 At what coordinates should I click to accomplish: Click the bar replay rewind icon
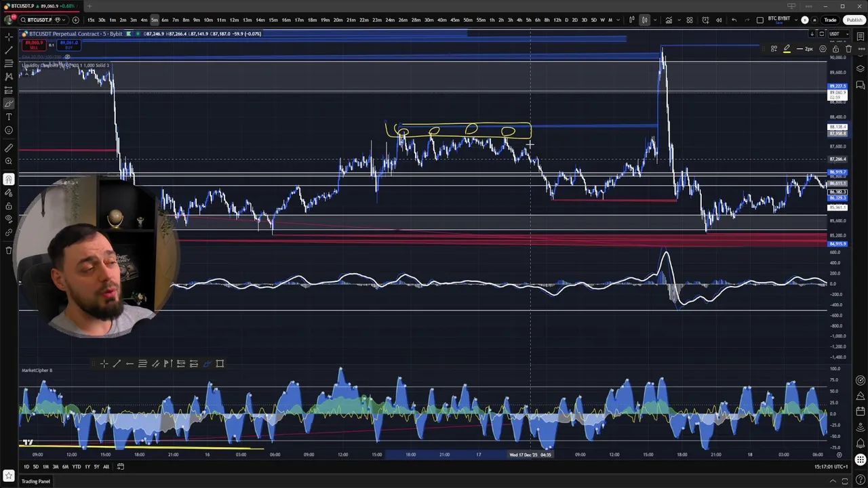(719, 20)
